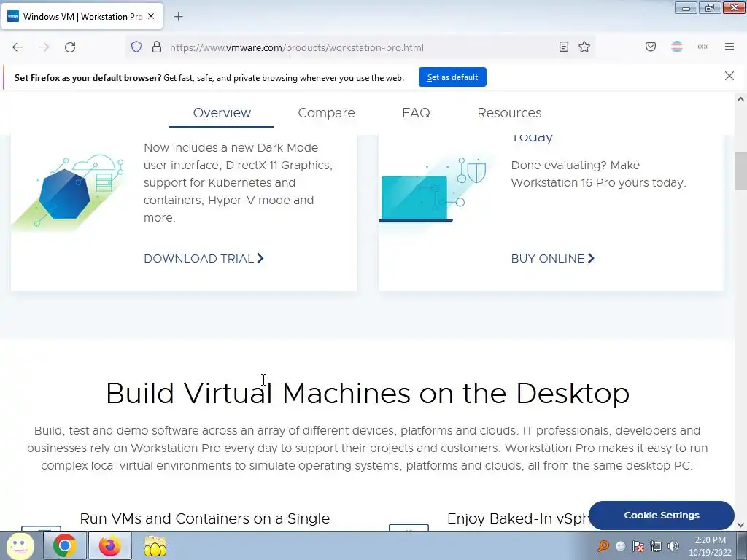Image resolution: width=747 pixels, height=560 pixels.
Task: Open Cookie Settings
Action: click(x=661, y=516)
